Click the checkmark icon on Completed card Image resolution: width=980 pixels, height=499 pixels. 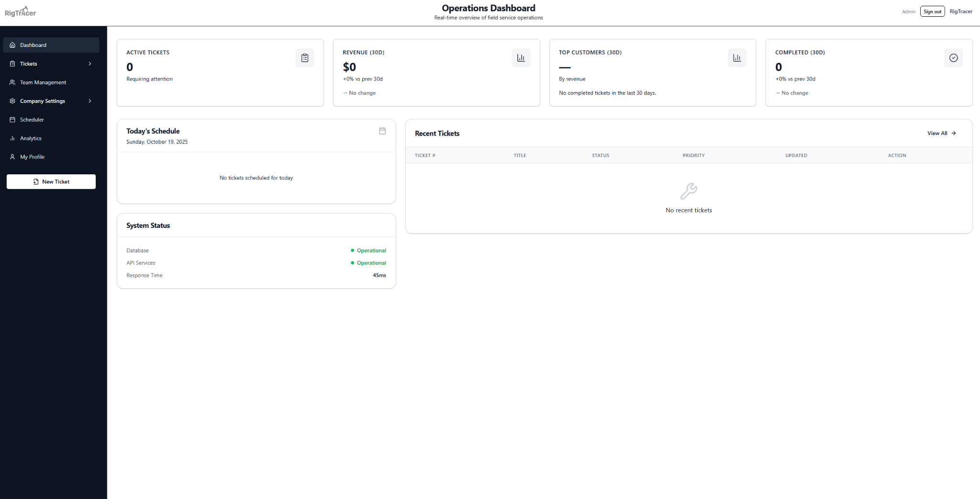(x=953, y=57)
